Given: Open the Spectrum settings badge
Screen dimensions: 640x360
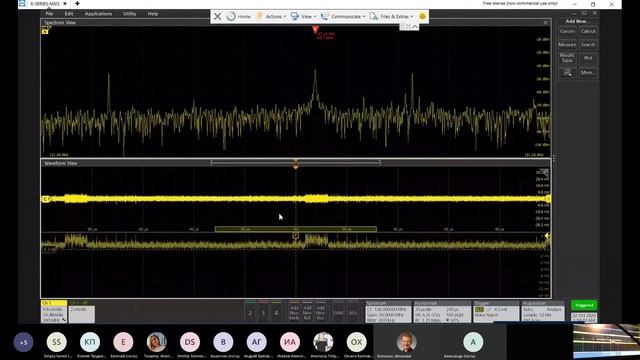Looking at the screenshot, I should pos(388,312).
